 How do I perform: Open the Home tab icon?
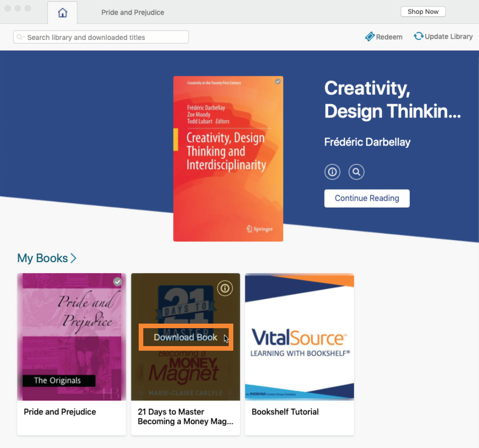pos(62,12)
